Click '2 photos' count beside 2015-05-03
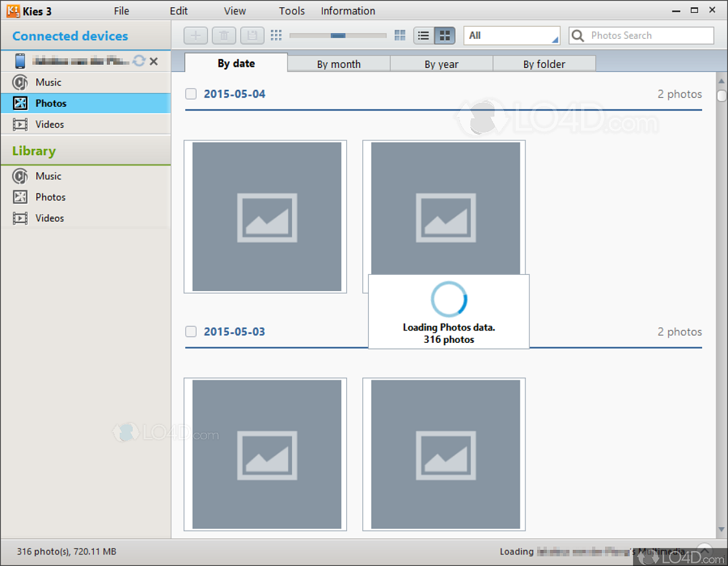This screenshot has width=728, height=566. (679, 331)
